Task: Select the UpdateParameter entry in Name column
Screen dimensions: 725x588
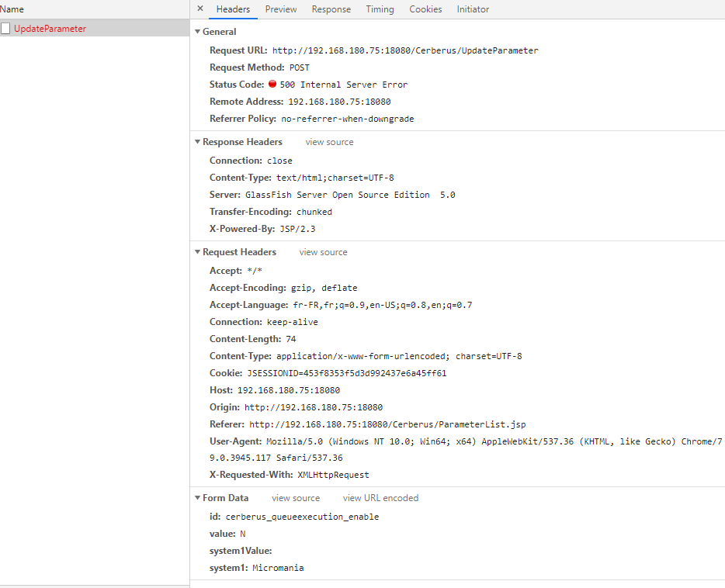Action: pos(50,27)
